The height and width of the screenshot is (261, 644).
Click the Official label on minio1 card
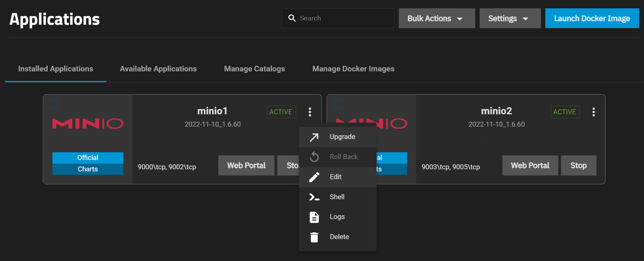tap(88, 158)
